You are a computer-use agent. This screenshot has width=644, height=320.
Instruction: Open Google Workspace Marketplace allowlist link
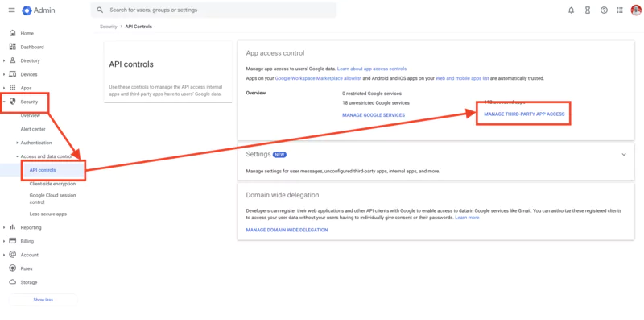318,78
